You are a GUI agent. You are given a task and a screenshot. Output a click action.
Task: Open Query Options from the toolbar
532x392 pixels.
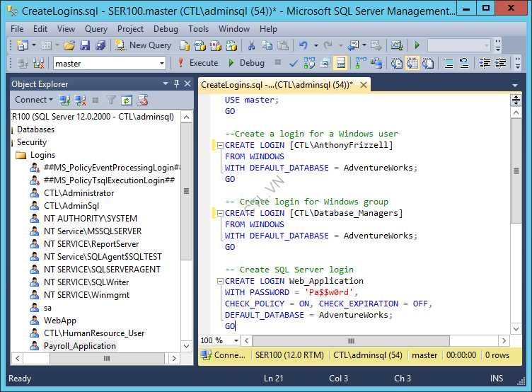pos(325,63)
